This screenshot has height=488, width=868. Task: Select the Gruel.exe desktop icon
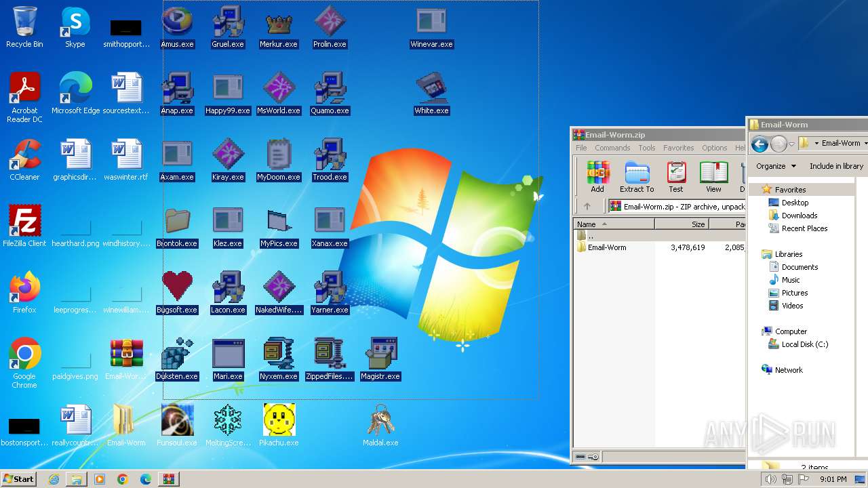228,27
